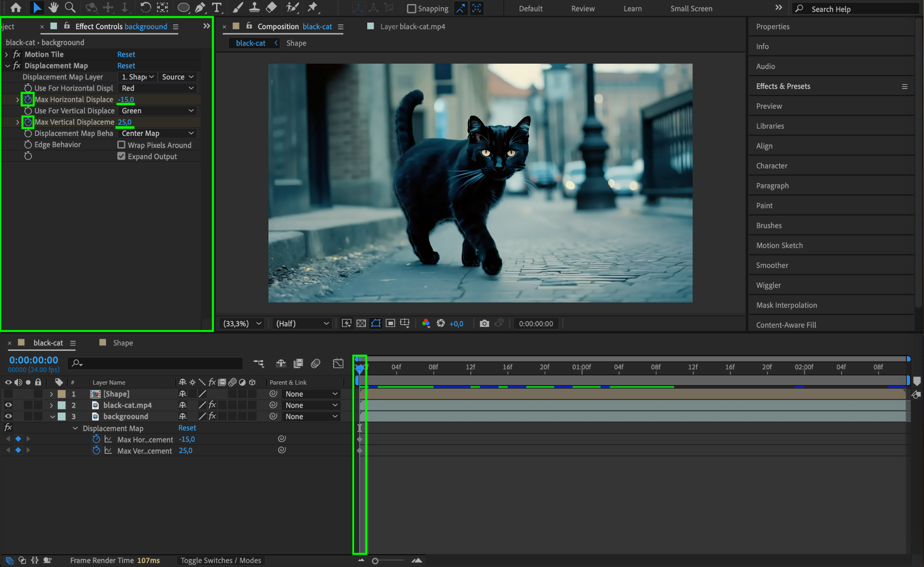Image resolution: width=924 pixels, height=567 pixels.
Task: Enable Wrap Pixels Around checkbox
Action: pos(121,145)
